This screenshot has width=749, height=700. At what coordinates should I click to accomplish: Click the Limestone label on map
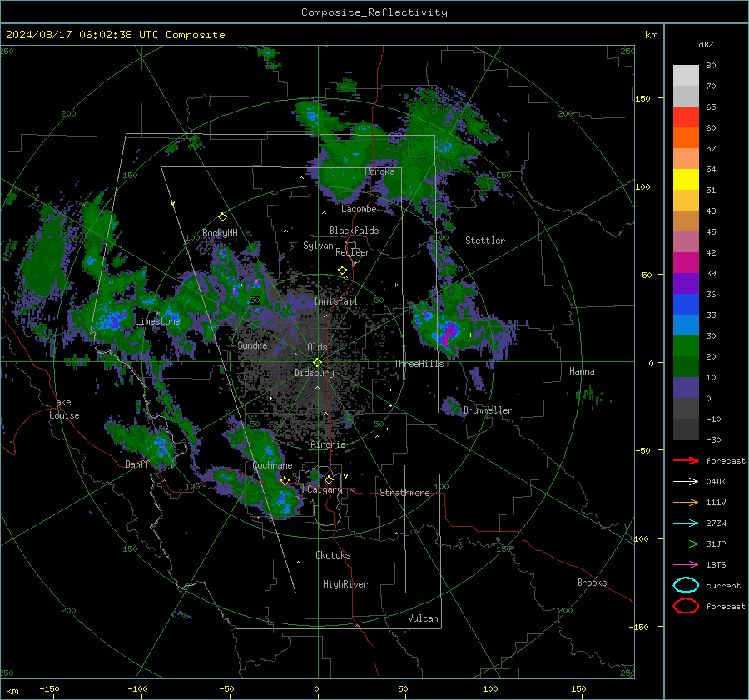(157, 321)
